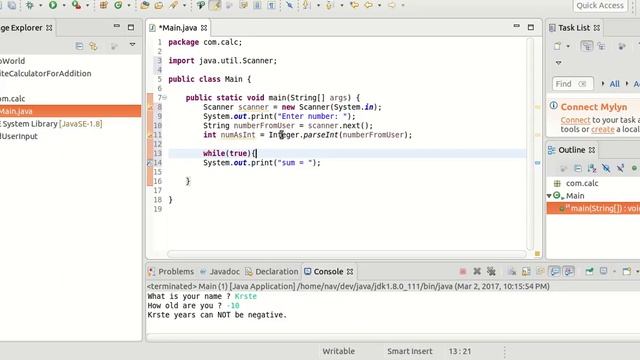Image resolution: width=640 pixels, height=360 pixels.
Task: Select the JRE System Library entry
Action: (51, 124)
